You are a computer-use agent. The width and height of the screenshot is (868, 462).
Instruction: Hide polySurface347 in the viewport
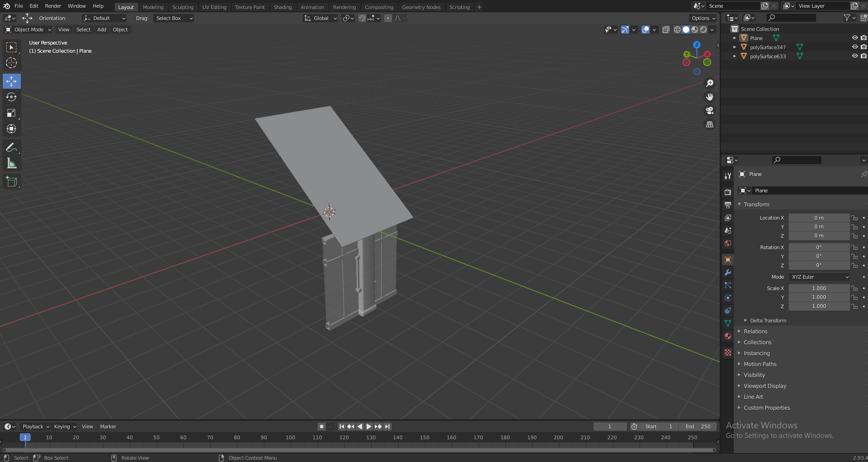pos(854,47)
